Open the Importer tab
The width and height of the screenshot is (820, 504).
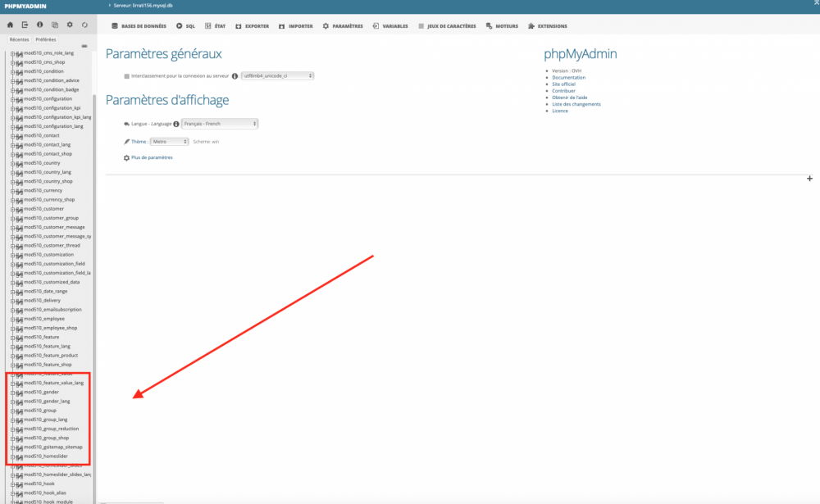[x=296, y=26]
